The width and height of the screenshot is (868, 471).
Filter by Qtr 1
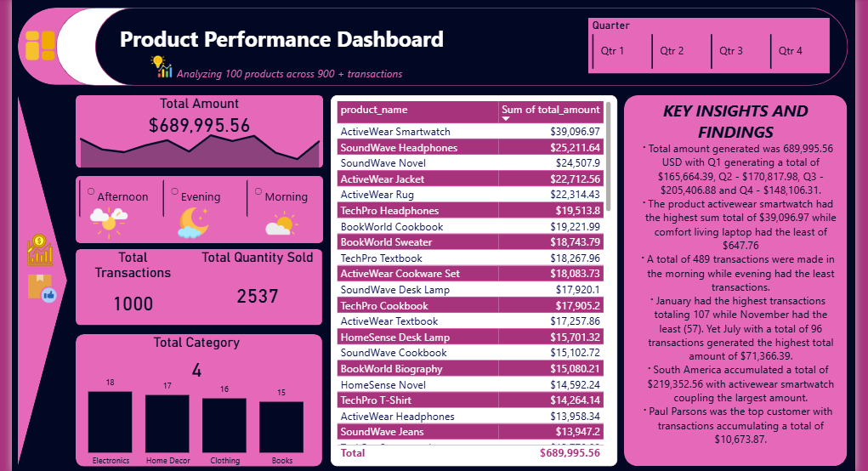click(x=622, y=51)
